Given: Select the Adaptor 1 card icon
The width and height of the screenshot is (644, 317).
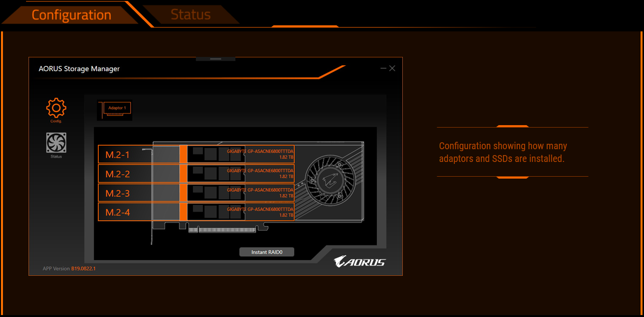Looking at the screenshot, I should [x=115, y=110].
